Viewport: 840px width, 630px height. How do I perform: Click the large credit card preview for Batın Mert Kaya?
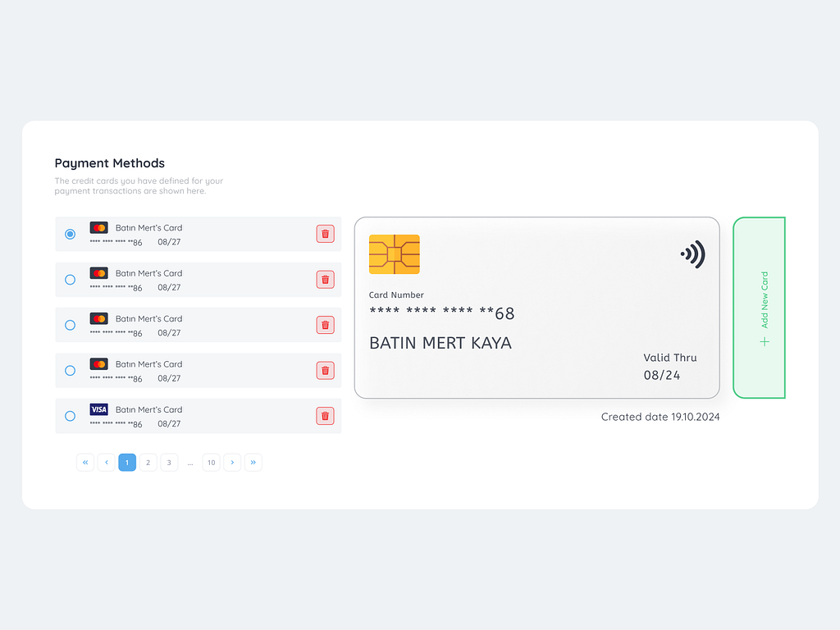click(536, 308)
